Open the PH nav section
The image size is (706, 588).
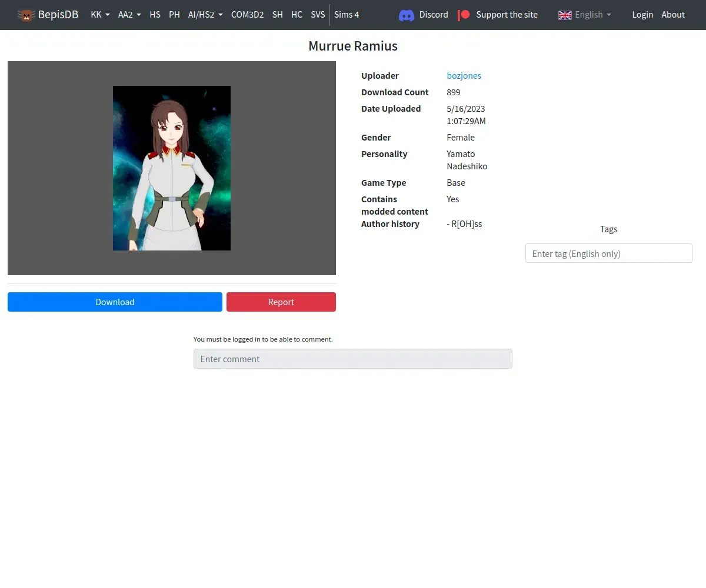click(x=174, y=15)
